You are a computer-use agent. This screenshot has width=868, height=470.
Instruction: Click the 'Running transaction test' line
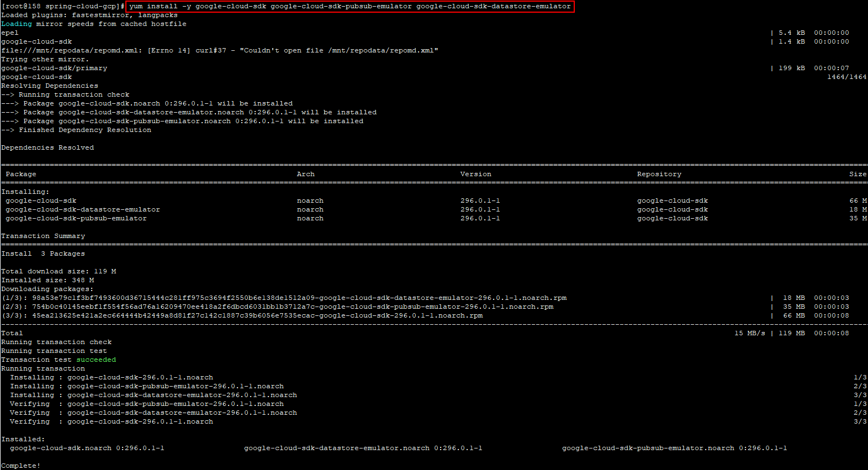pyautogui.click(x=54, y=351)
